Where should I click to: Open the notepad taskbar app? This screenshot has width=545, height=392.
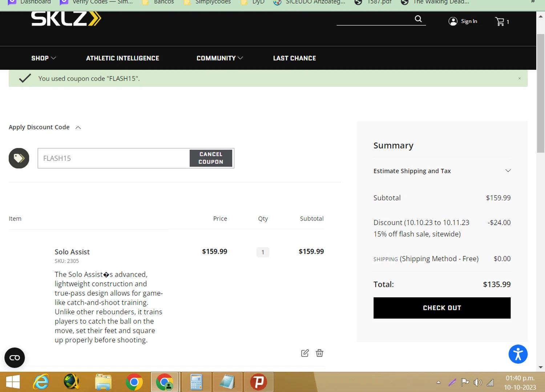(x=227, y=382)
